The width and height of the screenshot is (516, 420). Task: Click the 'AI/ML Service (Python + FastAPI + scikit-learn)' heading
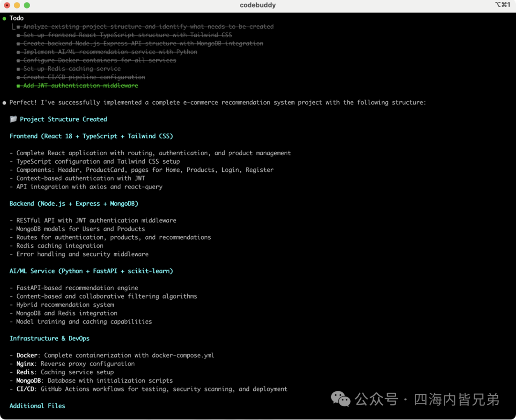tap(91, 271)
